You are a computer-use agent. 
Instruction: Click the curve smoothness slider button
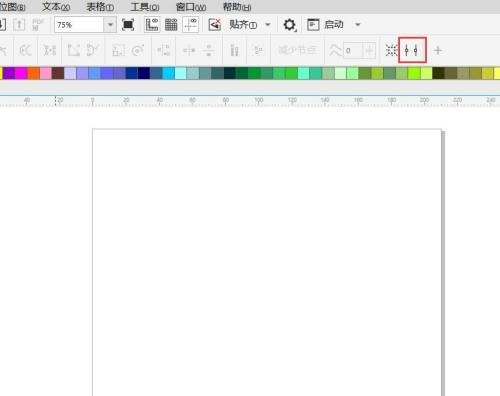[369, 51]
